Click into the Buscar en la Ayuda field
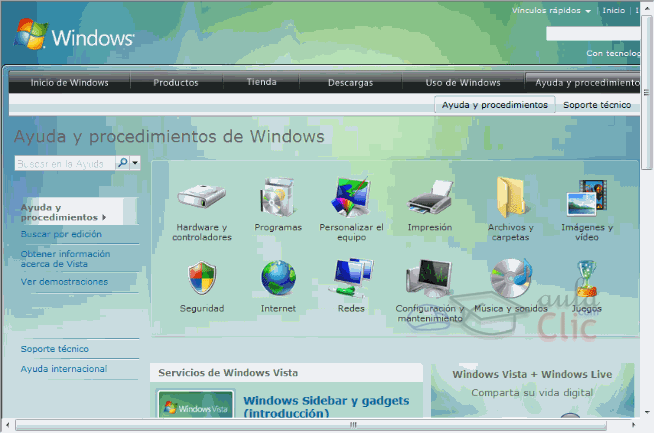Viewport: 654px width, 433px height. [x=65, y=163]
